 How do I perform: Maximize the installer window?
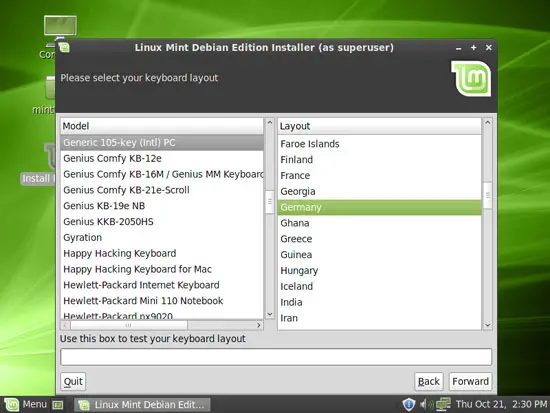click(474, 47)
